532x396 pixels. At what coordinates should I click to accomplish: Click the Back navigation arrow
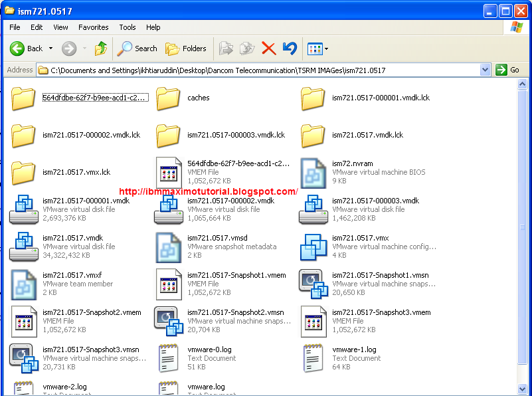(x=19, y=48)
